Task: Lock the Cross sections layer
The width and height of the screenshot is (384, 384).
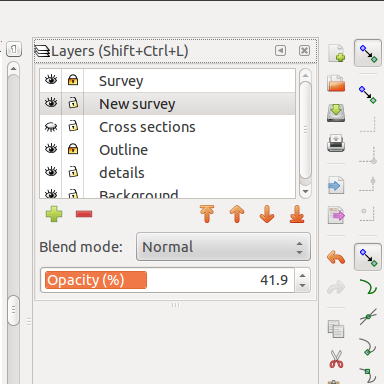Action: (x=73, y=126)
